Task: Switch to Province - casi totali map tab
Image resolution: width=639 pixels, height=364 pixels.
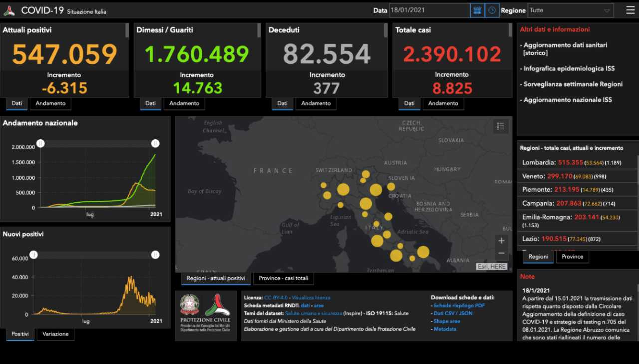Action: click(x=283, y=278)
